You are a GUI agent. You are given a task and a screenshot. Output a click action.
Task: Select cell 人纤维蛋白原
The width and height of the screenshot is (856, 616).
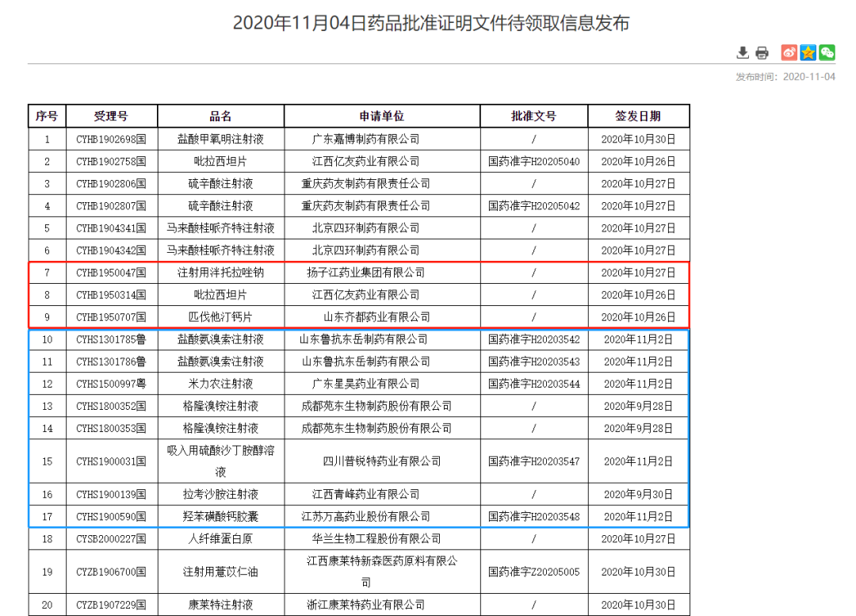(x=220, y=539)
